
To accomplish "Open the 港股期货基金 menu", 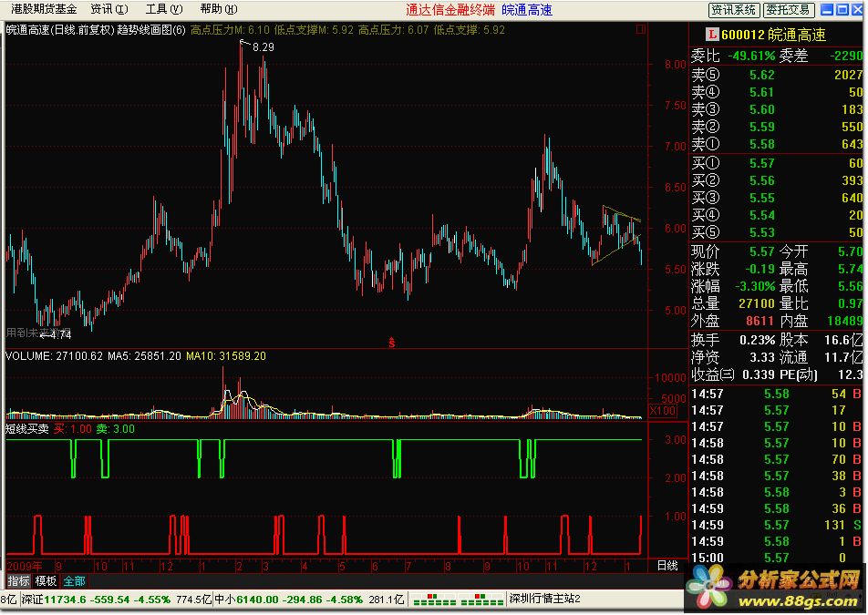I will pos(44,9).
